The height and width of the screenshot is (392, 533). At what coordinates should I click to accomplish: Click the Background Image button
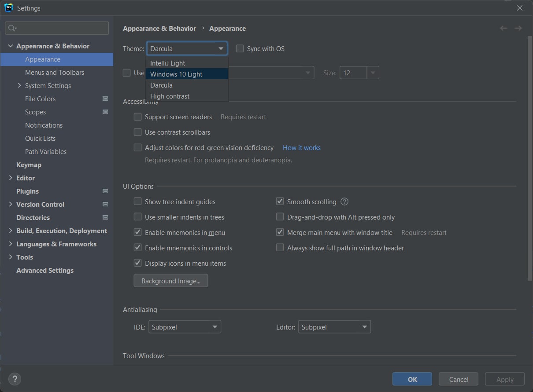(x=170, y=281)
